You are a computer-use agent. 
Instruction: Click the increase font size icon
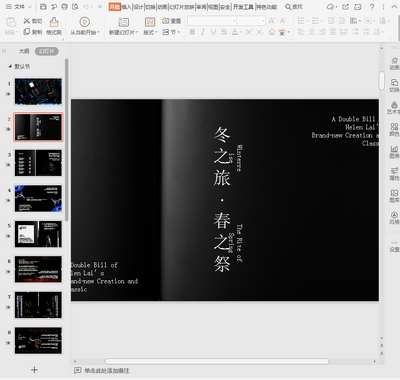tap(272, 21)
